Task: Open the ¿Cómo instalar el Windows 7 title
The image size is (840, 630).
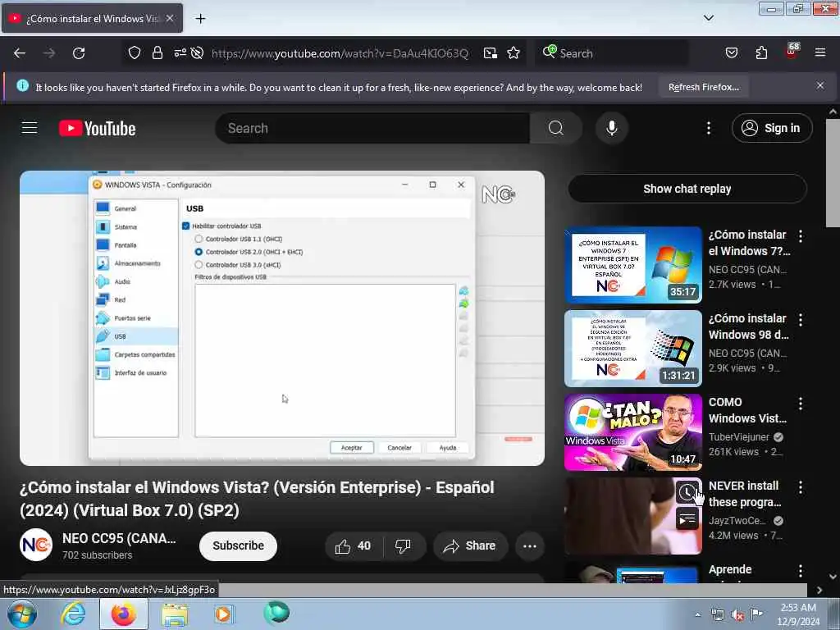Action: [749, 243]
